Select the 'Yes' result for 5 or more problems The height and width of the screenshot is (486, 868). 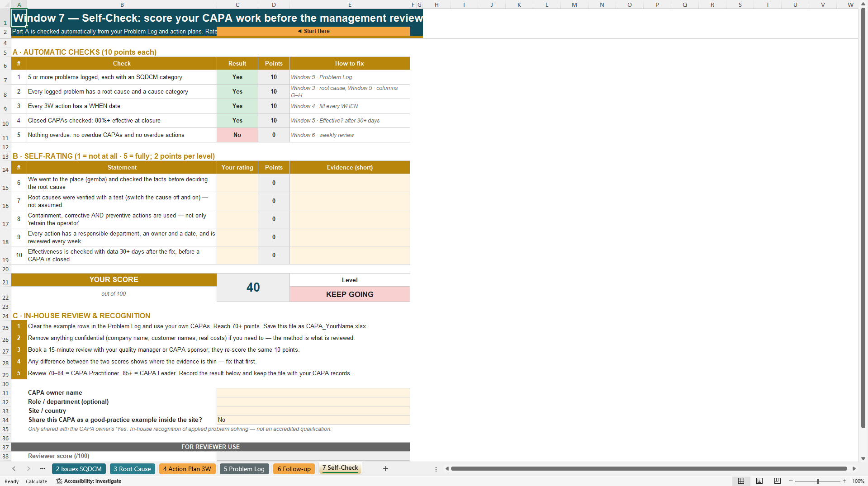click(237, 77)
